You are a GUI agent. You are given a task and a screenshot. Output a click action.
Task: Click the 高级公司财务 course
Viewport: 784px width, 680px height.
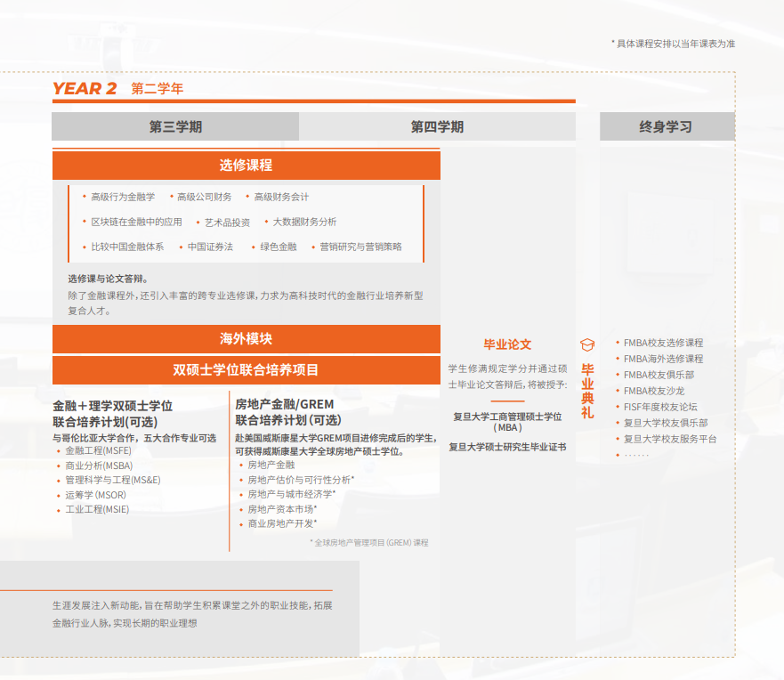[204, 197]
